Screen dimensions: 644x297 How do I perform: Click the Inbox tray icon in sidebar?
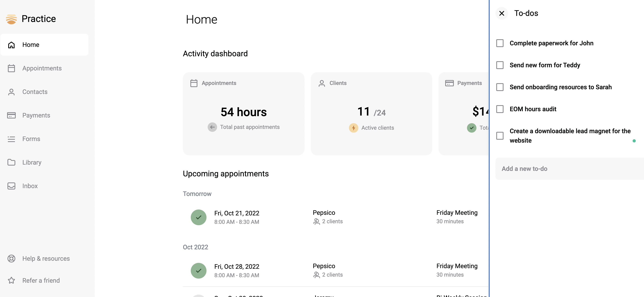[12, 186]
